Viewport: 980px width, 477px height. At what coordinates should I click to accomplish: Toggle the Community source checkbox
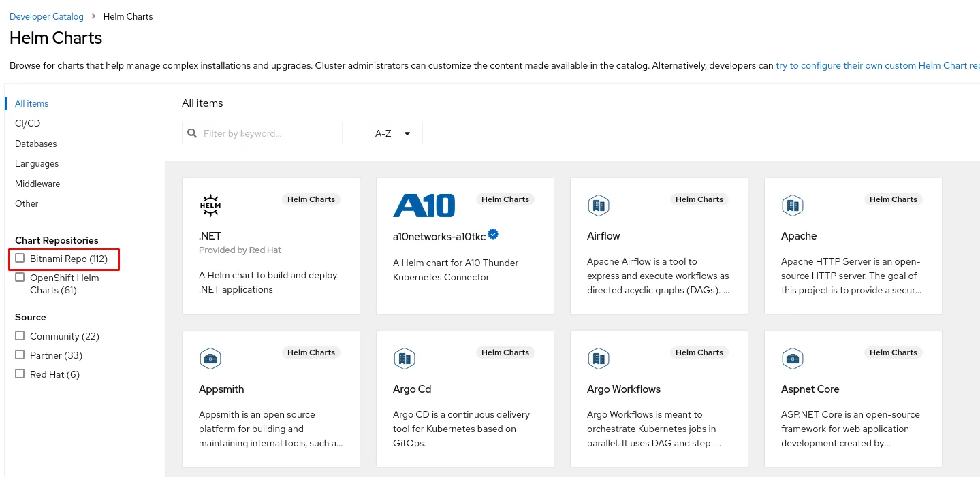pos(20,336)
